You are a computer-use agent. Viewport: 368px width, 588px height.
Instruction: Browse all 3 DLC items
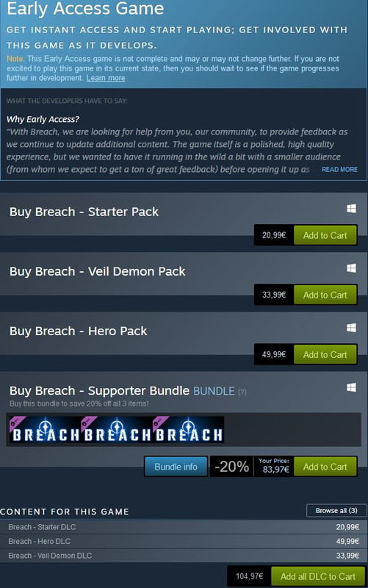(336, 510)
